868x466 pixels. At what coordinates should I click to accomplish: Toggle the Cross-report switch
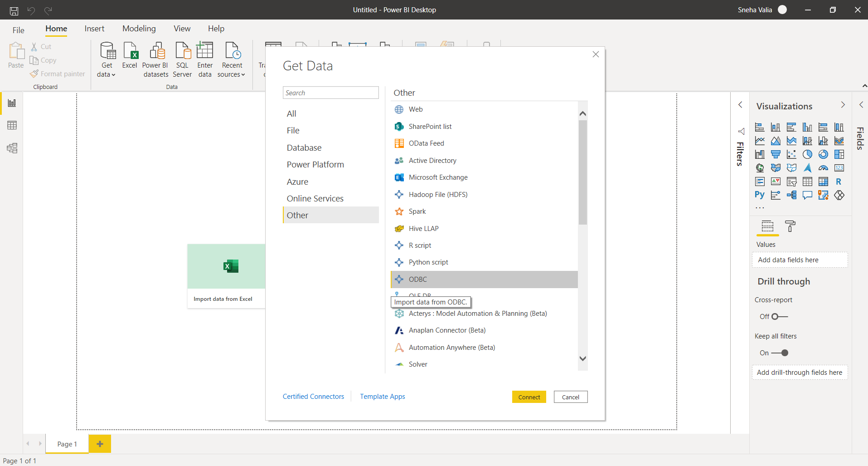tap(780, 316)
